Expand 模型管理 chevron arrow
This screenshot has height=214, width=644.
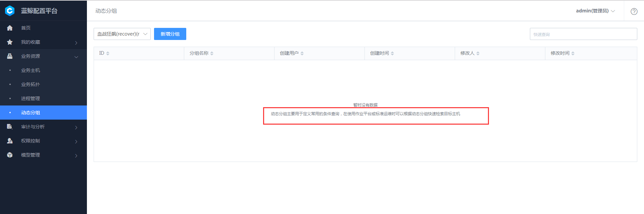76,156
